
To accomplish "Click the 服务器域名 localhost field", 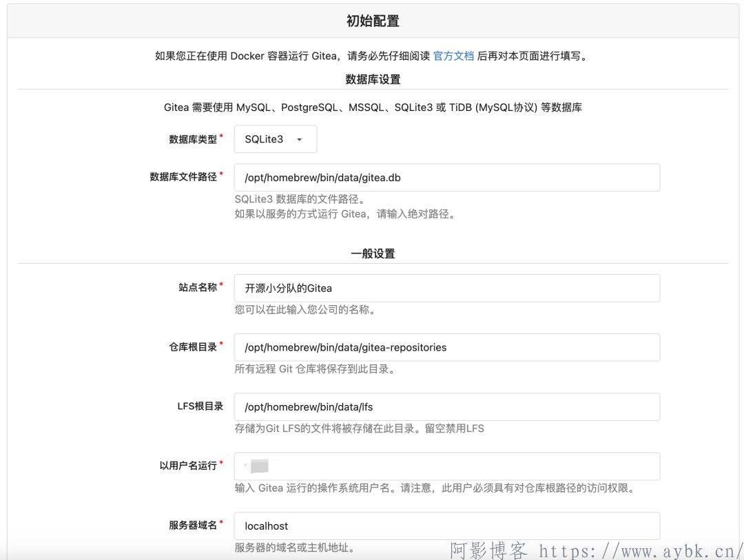I will click(x=446, y=526).
